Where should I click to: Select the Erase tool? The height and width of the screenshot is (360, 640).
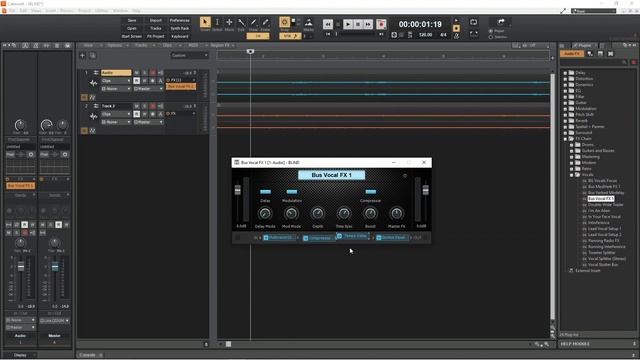pos(265,22)
